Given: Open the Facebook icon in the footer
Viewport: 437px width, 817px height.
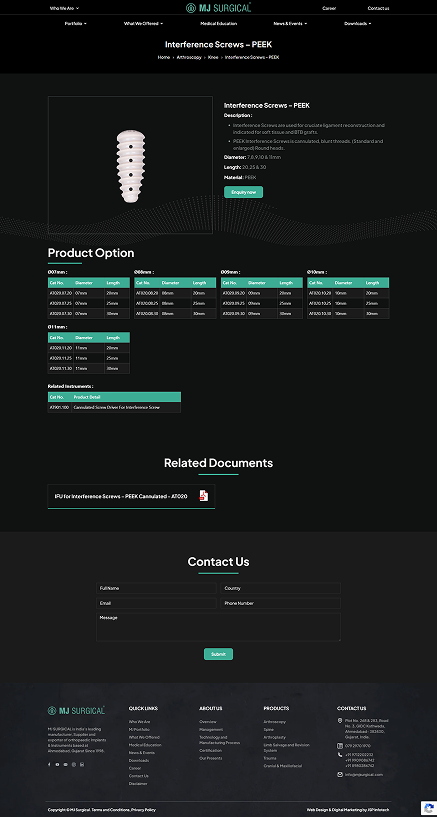Looking at the screenshot, I should [x=49, y=764].
